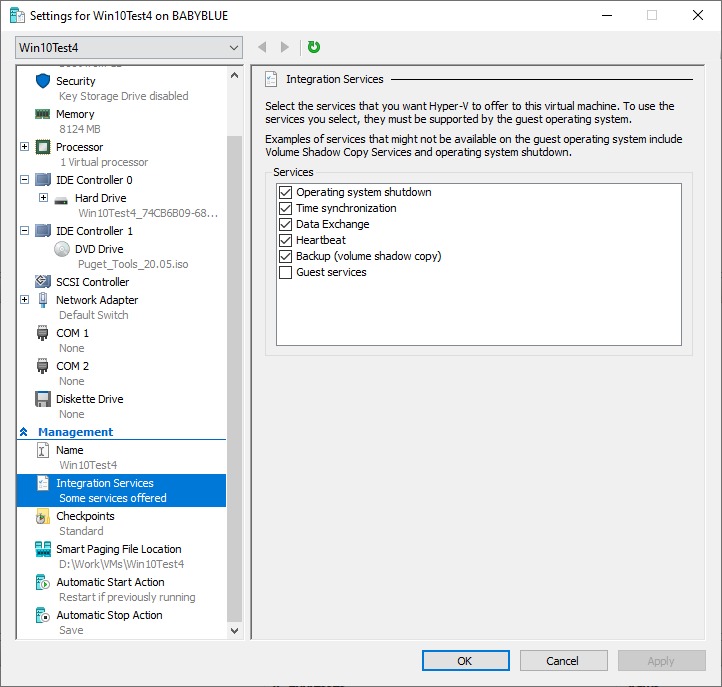The image size is (722, 687).
Task: Enable the Guest services checkbox
Action: [x=286, y=272]
